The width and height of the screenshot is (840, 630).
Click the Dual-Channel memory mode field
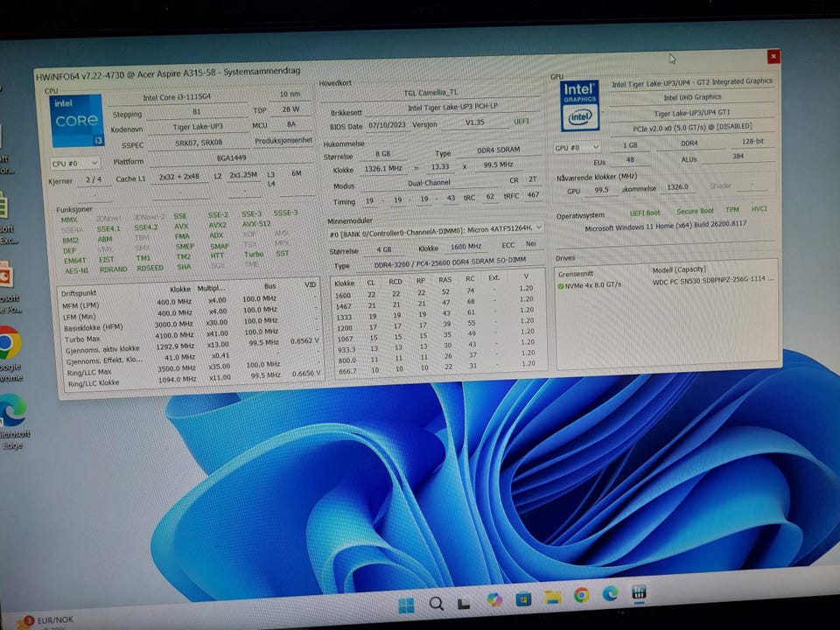[x=429, y=183]
